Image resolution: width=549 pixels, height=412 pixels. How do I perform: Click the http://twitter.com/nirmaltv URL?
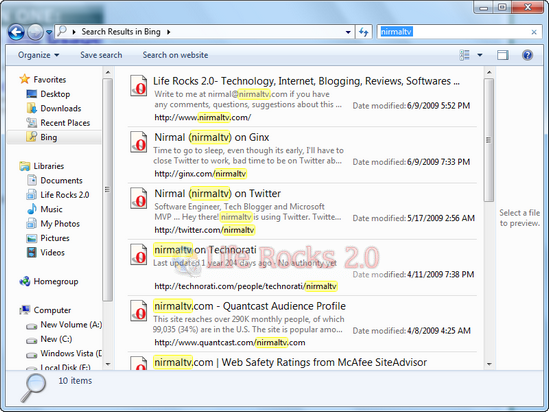point(204,230)
